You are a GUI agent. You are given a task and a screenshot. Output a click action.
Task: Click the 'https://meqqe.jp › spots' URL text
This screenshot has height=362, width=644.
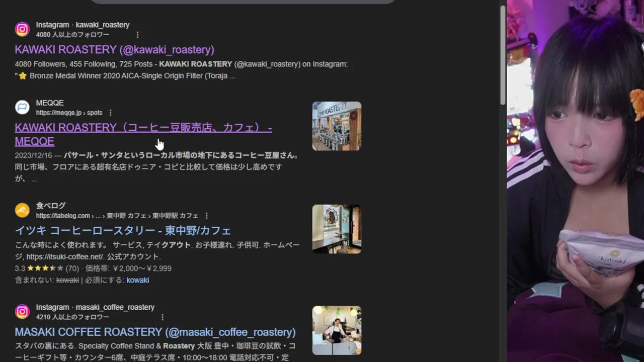pyautogui.click(x=69, y=113)
